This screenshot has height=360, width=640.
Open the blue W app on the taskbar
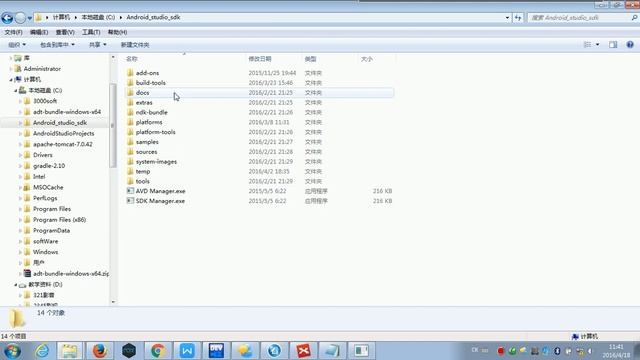[187, 351]
